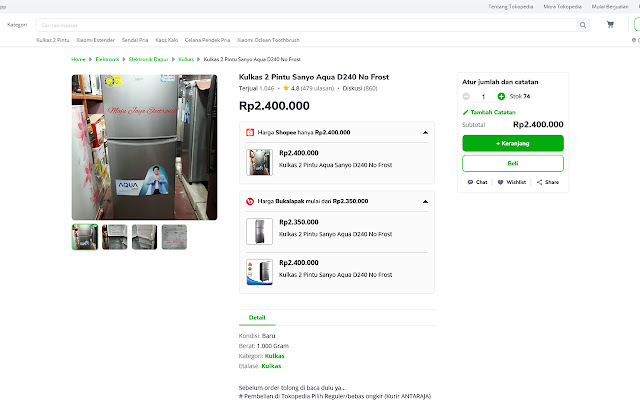Click the green + Keranjang button
The height and width of the screenshot is (400, 640).
point(513,143)
